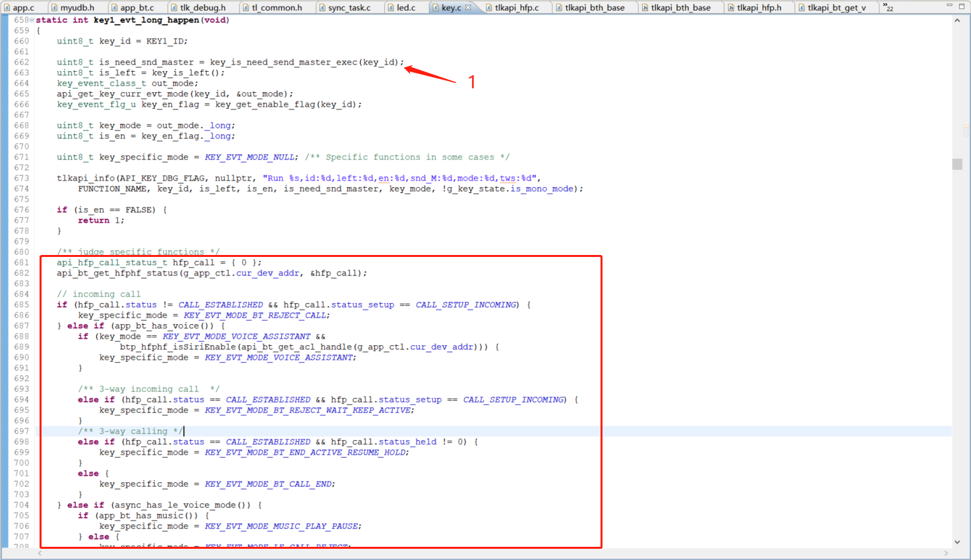Close the key.c editor tab
Image resolution: width=971 pixels, height=560 pixels.
point(469,8)
